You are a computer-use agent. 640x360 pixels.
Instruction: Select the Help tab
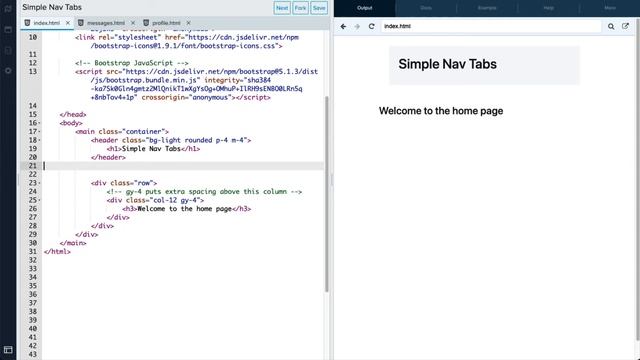point(549,8)
